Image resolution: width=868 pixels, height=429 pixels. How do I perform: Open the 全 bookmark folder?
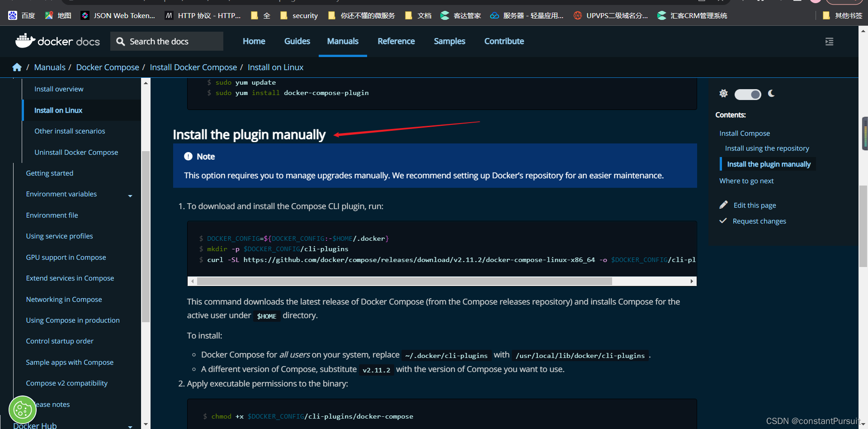pos(260,15)
